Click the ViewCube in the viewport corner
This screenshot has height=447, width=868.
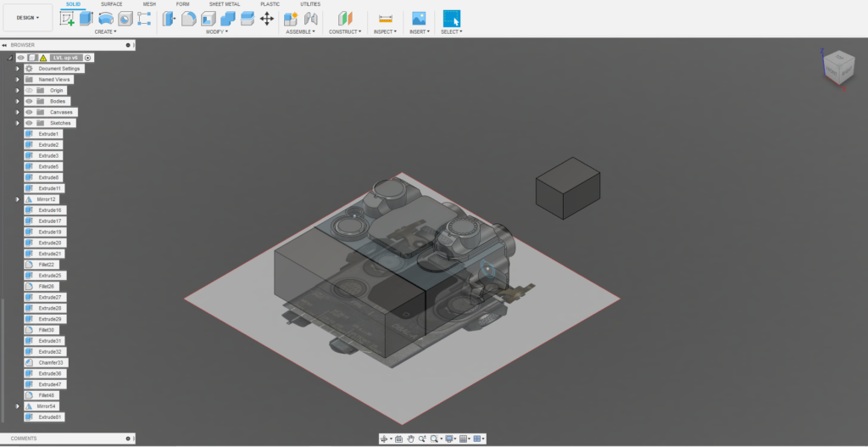(837, 67)
